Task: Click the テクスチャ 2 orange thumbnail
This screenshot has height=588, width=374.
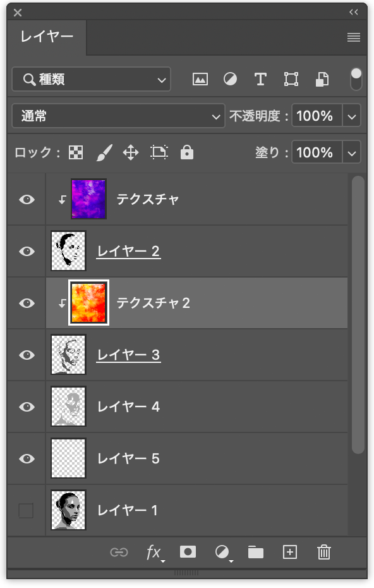Action: coord(89,303)
